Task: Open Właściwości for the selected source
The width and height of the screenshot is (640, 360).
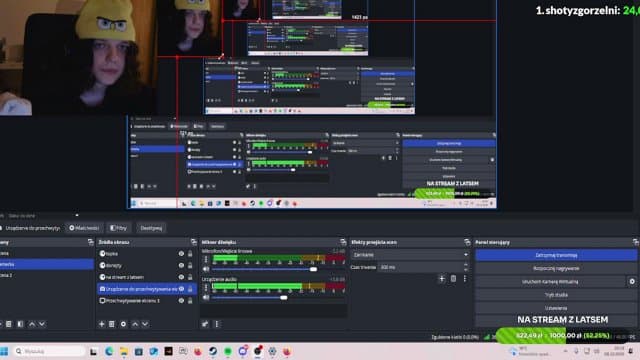Action: 84,228
